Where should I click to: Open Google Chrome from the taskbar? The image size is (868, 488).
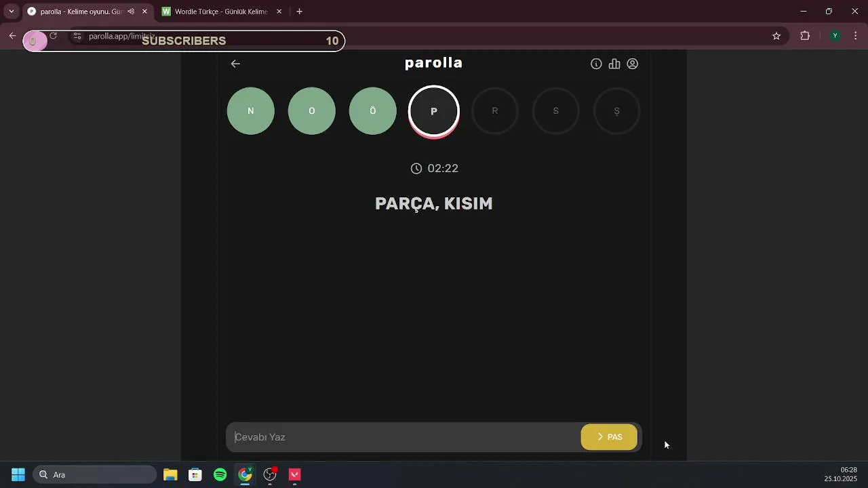pos(245,474)
